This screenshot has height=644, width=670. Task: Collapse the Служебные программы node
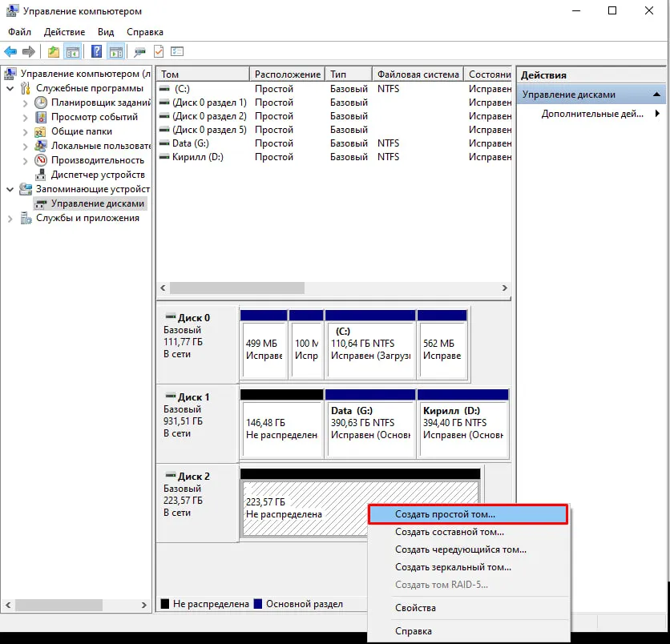click(10, 88)
